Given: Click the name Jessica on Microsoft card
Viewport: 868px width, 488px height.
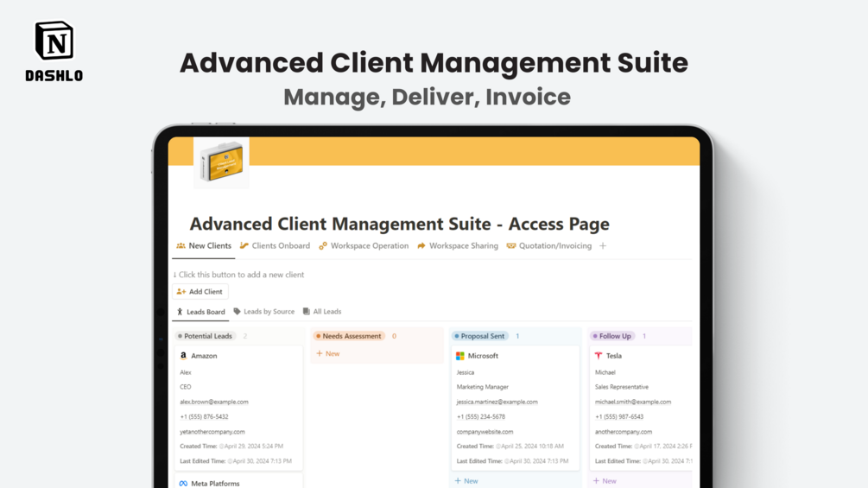Looking at the screenshot, I should pyautogui.click(x=465, y=372).
